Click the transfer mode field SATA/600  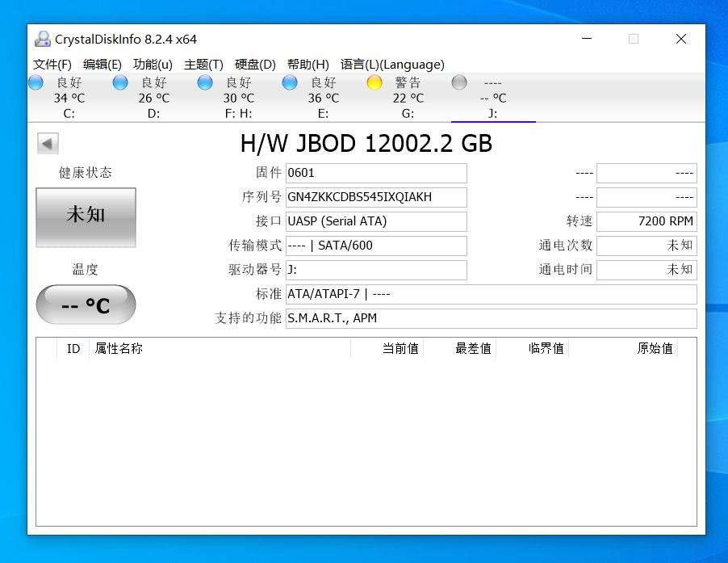pos(376,246)
